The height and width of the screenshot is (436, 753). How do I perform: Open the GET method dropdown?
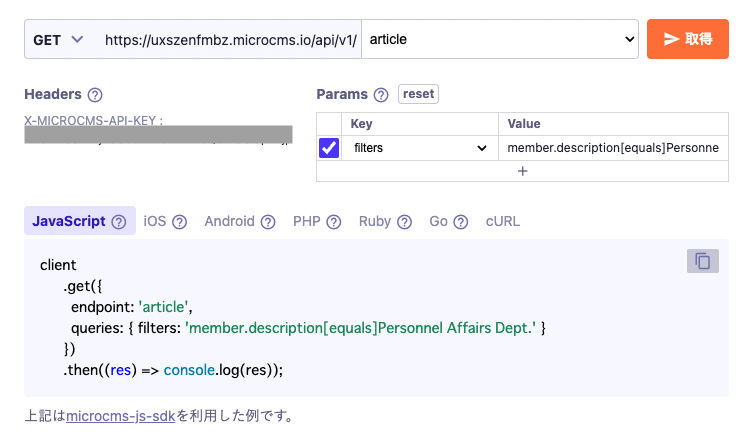coord(59,40)
